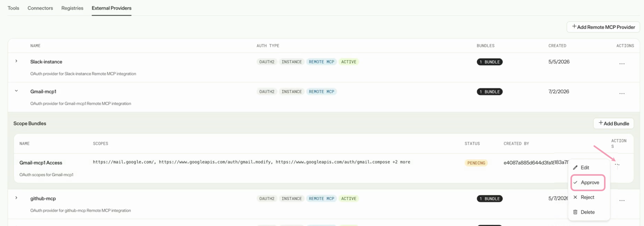Open the Registries tab
644x226 pixels.
[72, 8]
